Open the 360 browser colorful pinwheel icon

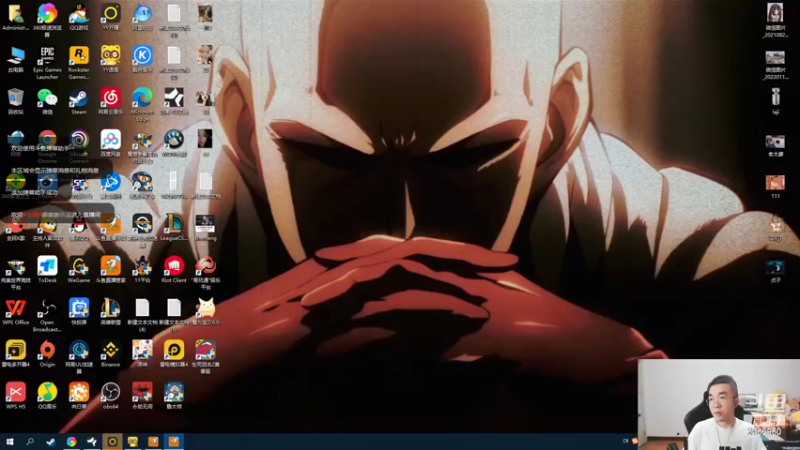coord(47,20)
